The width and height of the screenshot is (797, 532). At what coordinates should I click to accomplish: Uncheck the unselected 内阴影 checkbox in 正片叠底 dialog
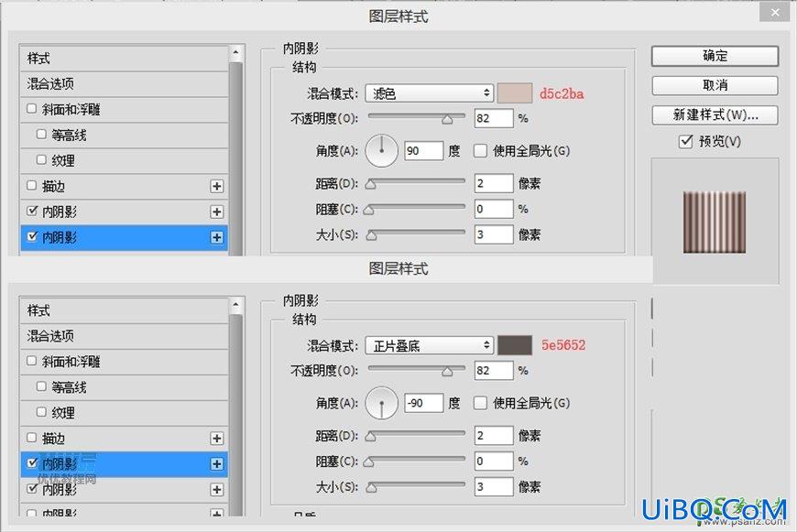click(33, 489)
